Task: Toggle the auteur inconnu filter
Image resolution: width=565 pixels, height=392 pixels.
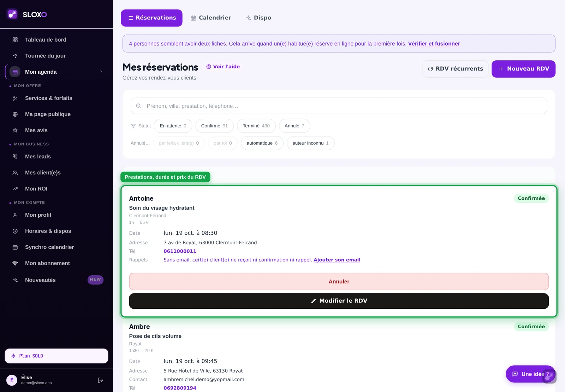Action: pyautogui.click(x=310, y=143)
